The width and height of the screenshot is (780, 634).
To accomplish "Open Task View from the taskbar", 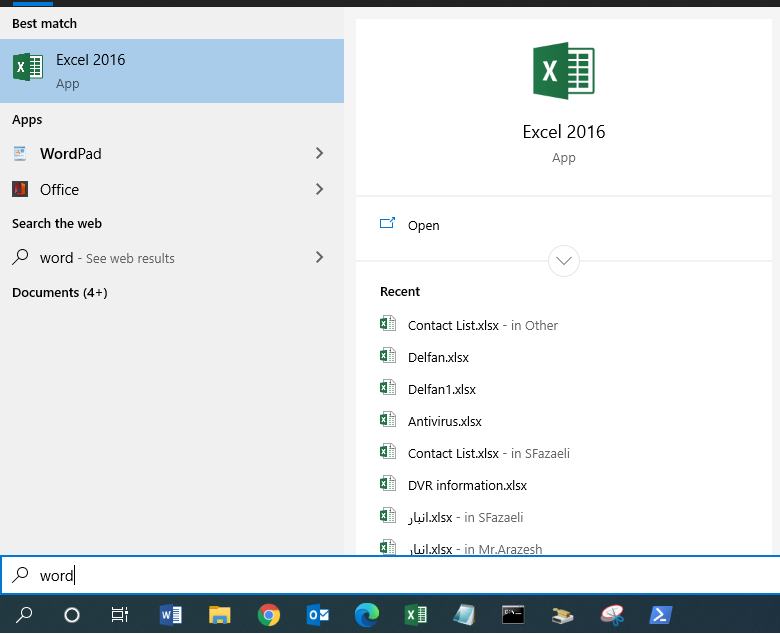I will pyautogui.click(x=120, y=615).
